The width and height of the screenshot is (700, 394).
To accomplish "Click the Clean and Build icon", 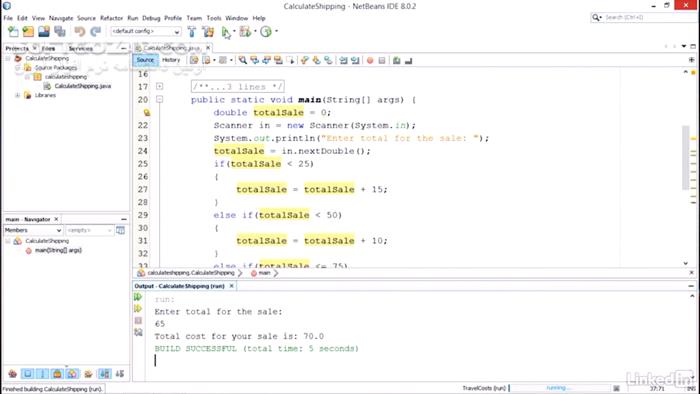I will click(x=208, y=31).
